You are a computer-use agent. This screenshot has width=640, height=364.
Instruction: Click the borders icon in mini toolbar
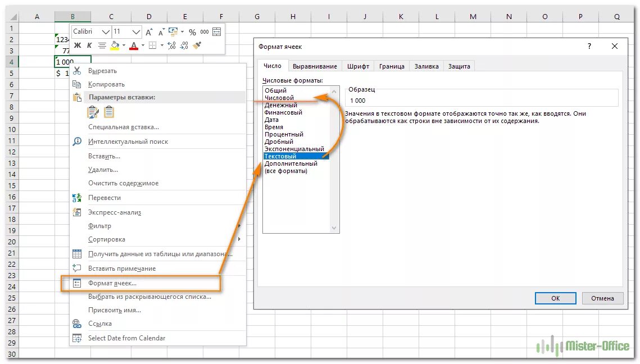pyautogui.click(x=153, y=46)
